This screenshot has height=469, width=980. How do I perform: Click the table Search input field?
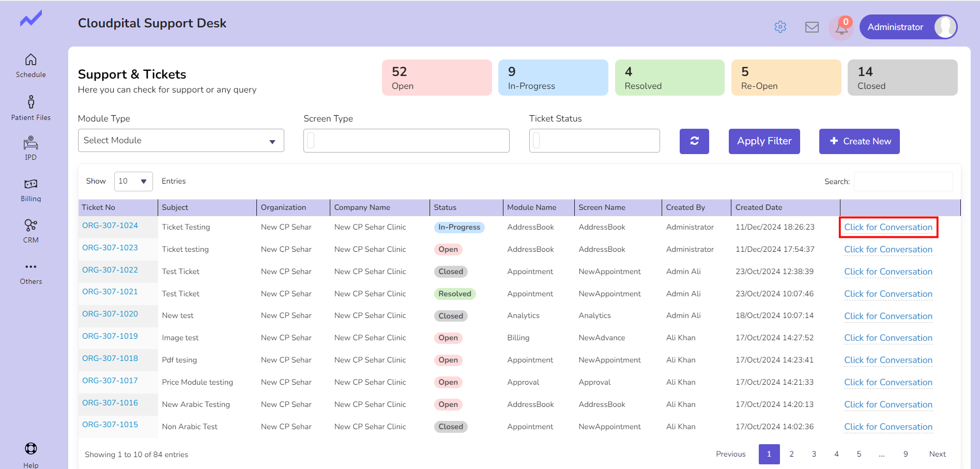(x=903, y=181)
